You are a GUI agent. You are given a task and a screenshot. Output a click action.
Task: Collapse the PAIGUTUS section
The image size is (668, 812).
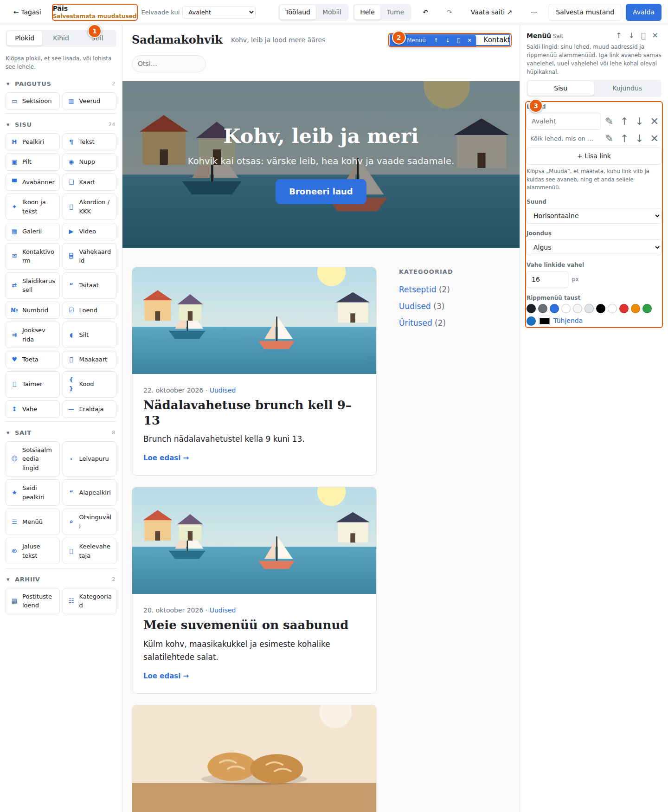[61, 84]
